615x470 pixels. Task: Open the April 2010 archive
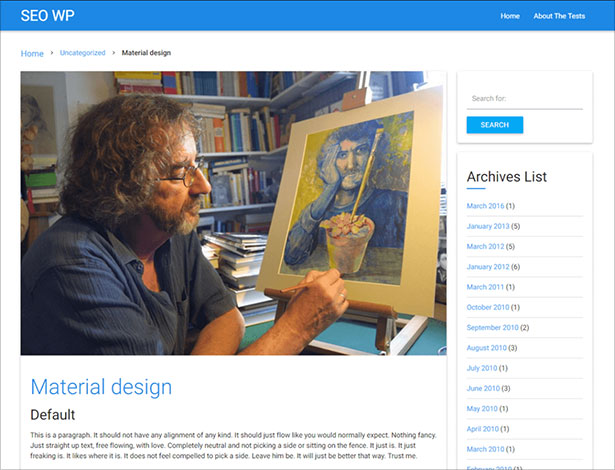[x=483, y=429]
